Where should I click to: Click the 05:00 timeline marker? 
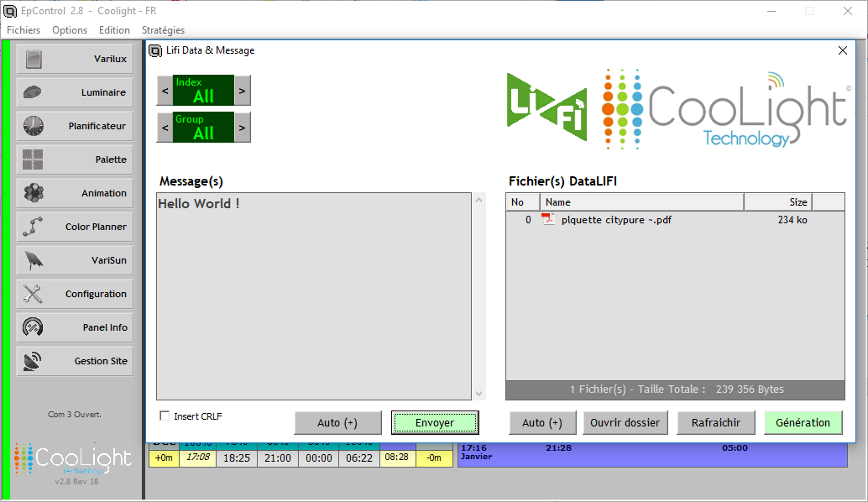pyautogui.click(x=735, y=447)
